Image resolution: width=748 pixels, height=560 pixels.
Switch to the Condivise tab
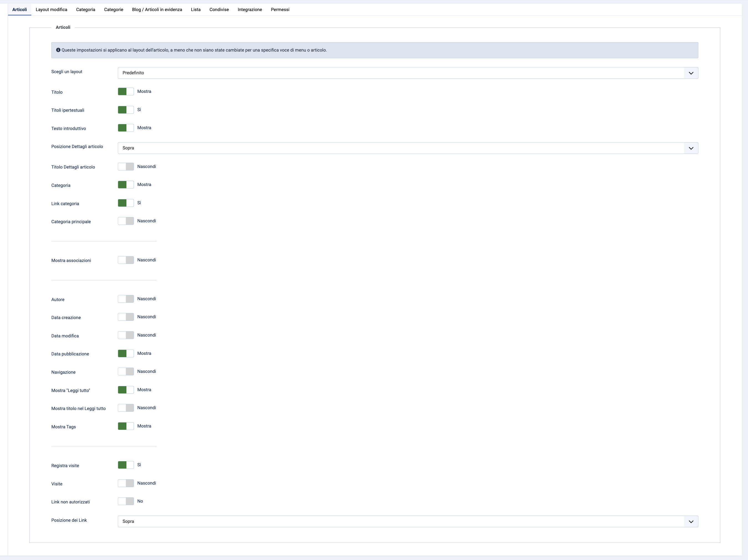pos(219,9)
